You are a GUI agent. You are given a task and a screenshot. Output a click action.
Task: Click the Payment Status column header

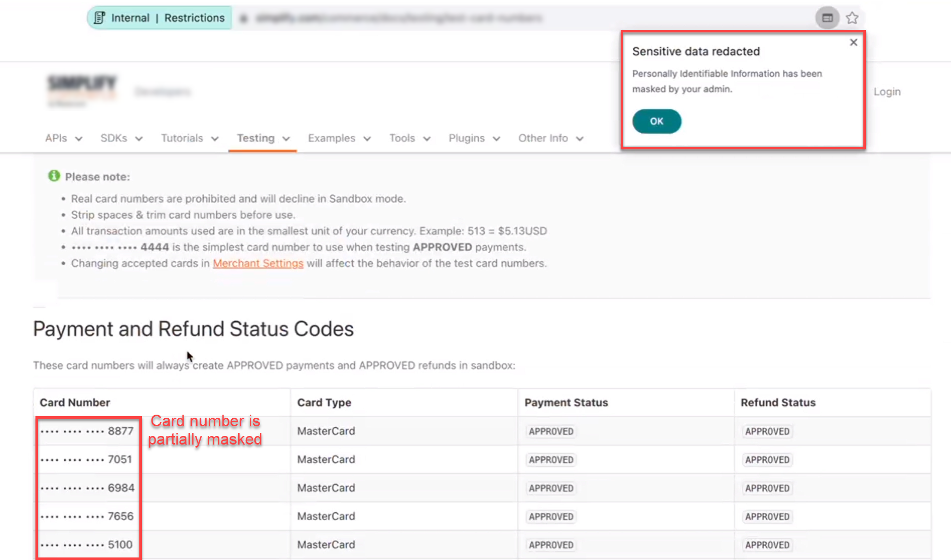pyautogui.click(x=566, y=403)
